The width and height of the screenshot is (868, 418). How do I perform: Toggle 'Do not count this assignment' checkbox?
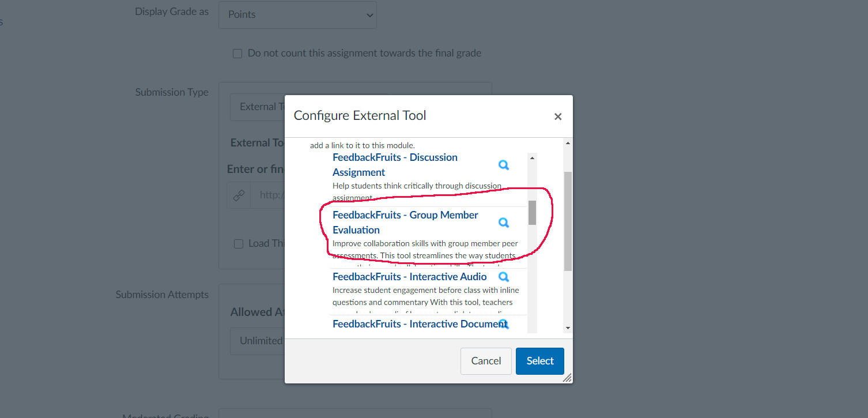pos(237,54)
